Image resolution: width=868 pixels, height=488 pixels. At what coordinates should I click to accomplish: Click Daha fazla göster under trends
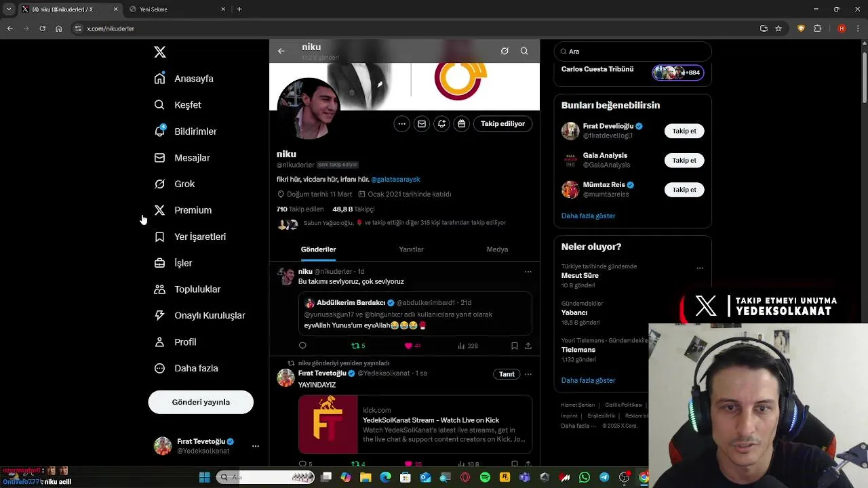point(588,380)
